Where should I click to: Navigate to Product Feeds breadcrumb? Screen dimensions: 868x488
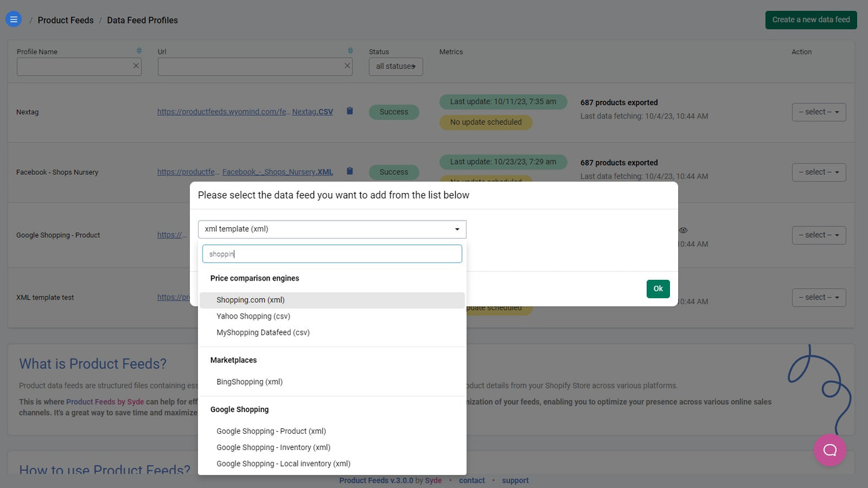(65, 20)
